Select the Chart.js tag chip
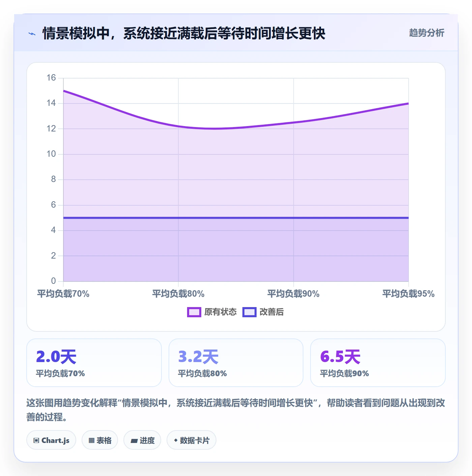 pos(51,440)
